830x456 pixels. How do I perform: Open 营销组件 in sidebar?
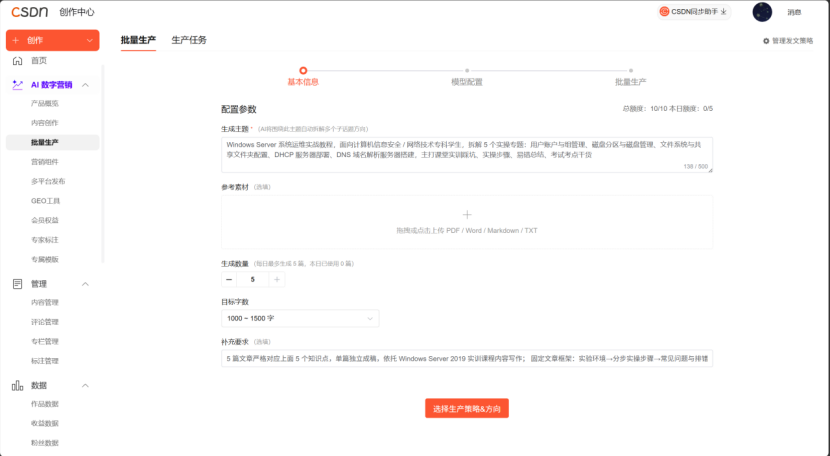point(44,162)
